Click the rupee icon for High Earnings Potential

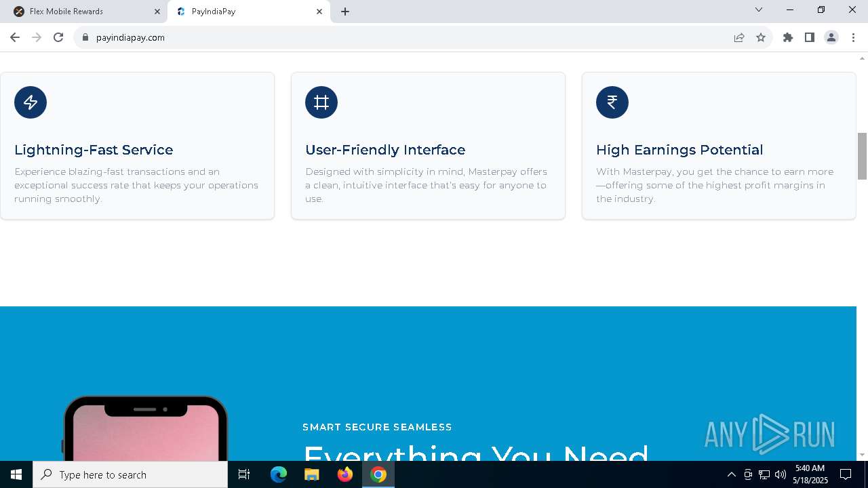[612, 102]
